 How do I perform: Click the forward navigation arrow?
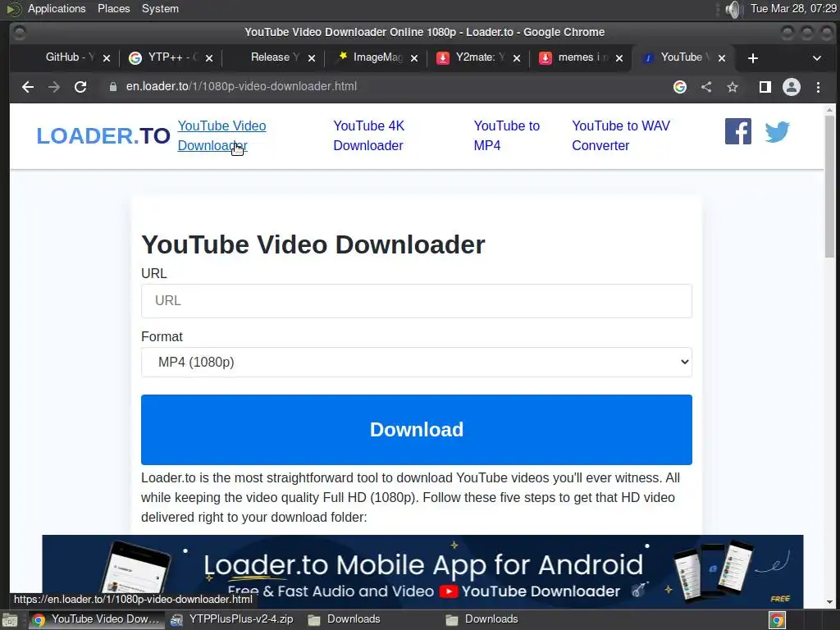click(54, 87)
